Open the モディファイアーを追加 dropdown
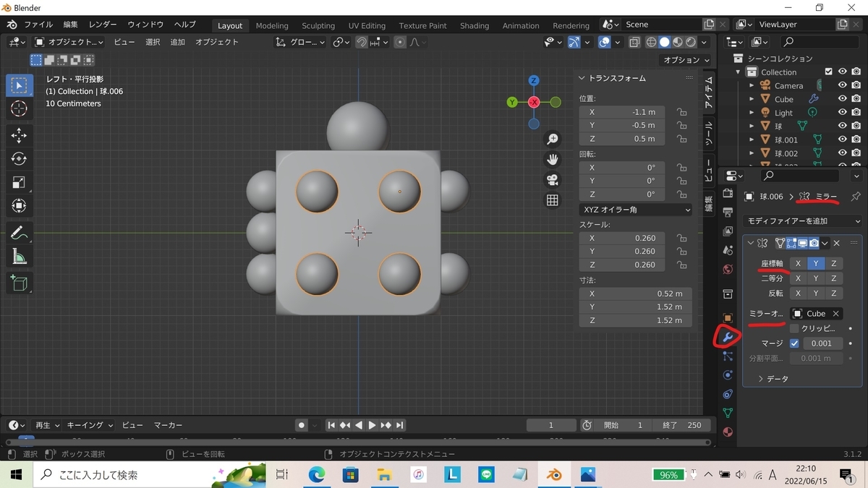This screenshot has width=868, height=488. [802, 221]
